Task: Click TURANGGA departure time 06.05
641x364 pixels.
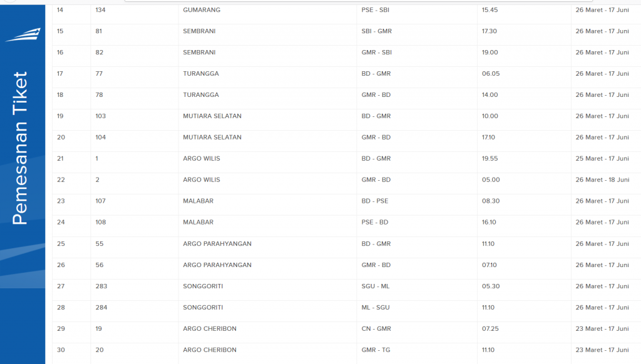Action: [491, 74]
